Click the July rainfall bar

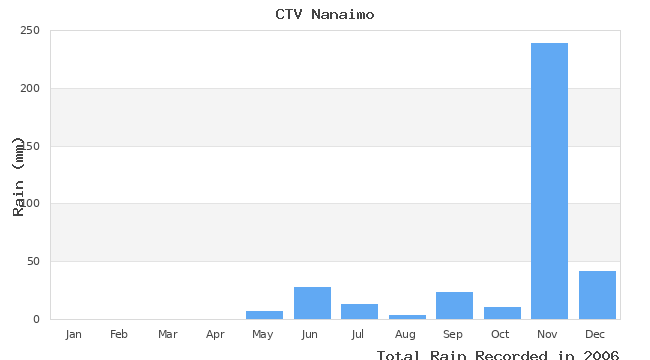[359, 311]
